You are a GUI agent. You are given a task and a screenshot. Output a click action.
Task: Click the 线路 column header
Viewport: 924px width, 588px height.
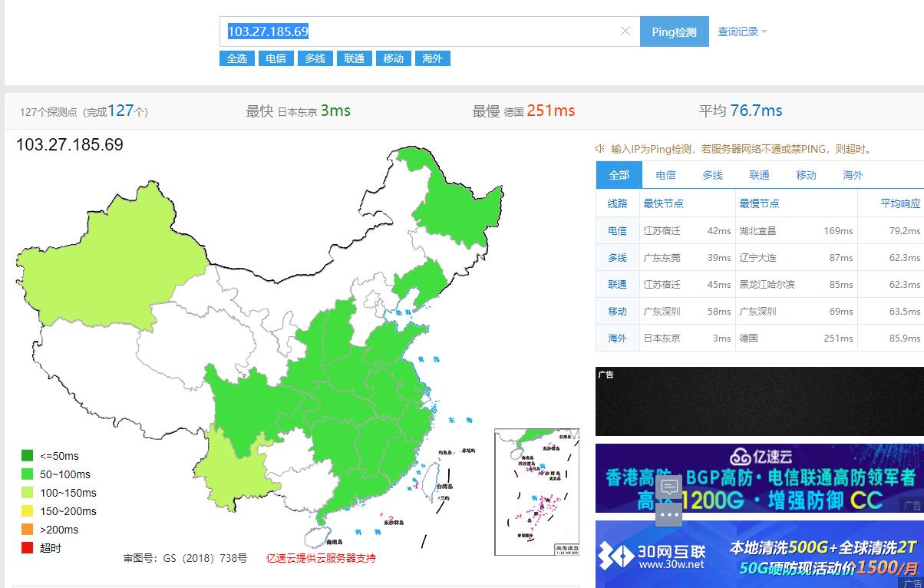(x=617, y=203)
